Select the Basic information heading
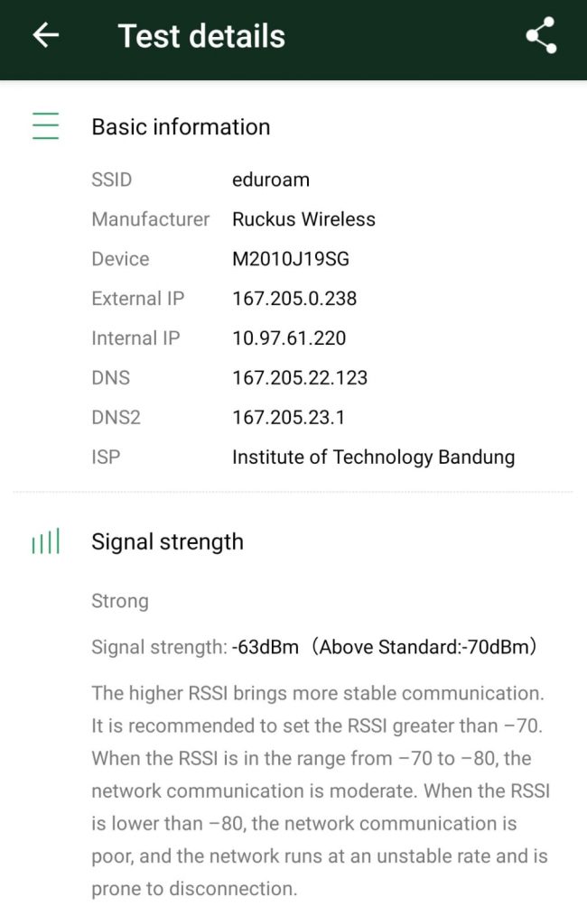587x924 pixels. coord(181,126)
